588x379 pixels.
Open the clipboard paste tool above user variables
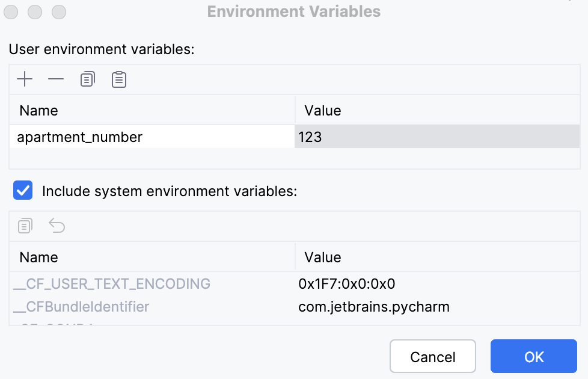coord(118,79)
